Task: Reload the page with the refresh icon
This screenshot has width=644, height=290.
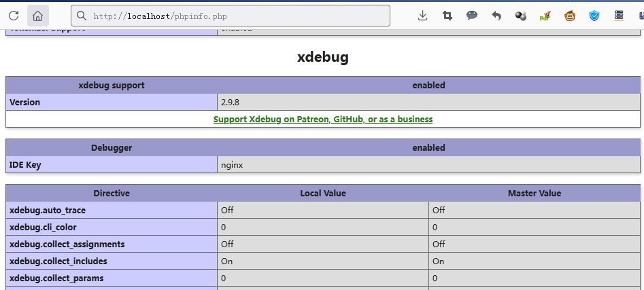Action: [x=14, y=16]
